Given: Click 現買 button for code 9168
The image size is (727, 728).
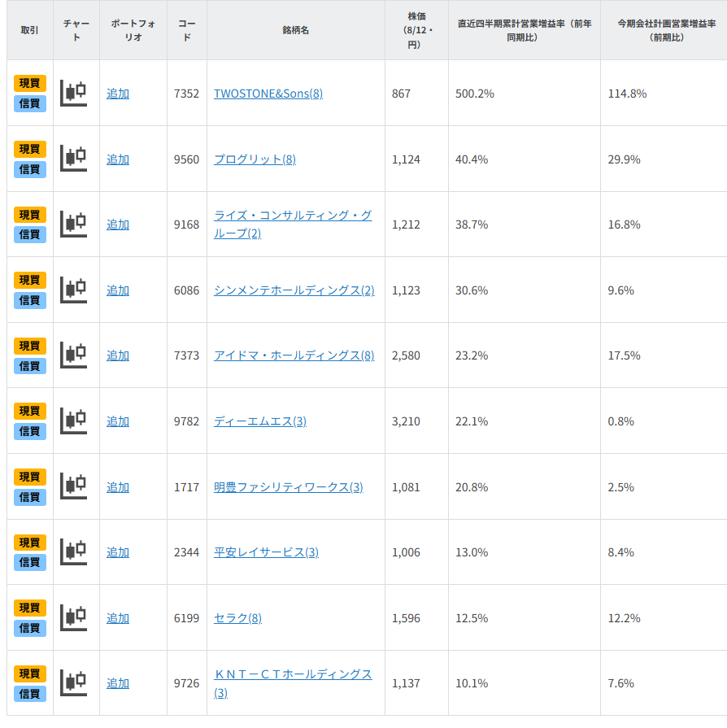Looking at the screenshot, I should 30,215.
